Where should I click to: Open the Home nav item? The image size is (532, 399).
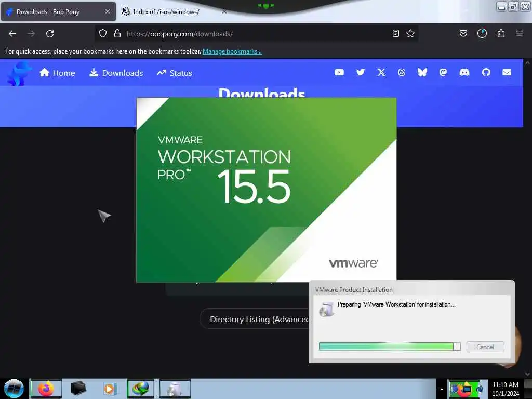click(x=57, y=73)
